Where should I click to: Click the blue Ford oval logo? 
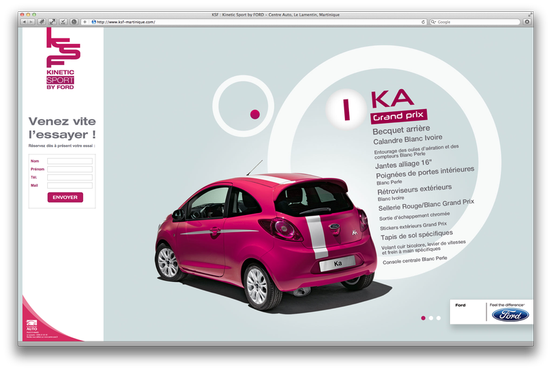click(x=510, y=315)
